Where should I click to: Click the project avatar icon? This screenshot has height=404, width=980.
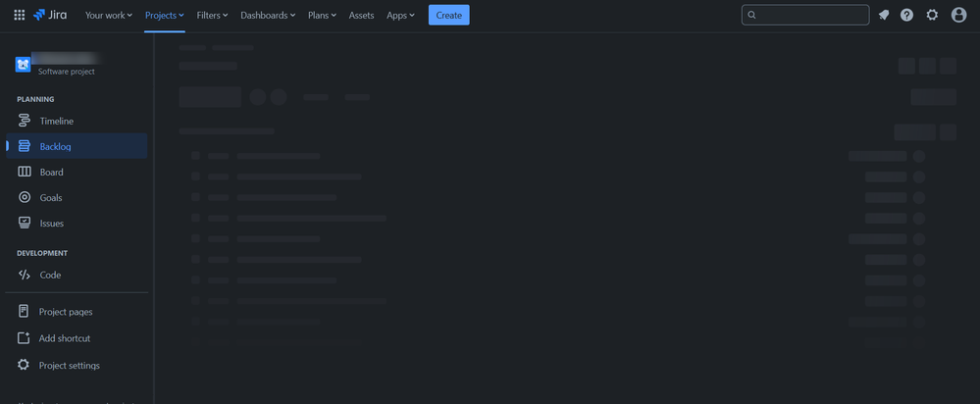(x=24, y=65)
